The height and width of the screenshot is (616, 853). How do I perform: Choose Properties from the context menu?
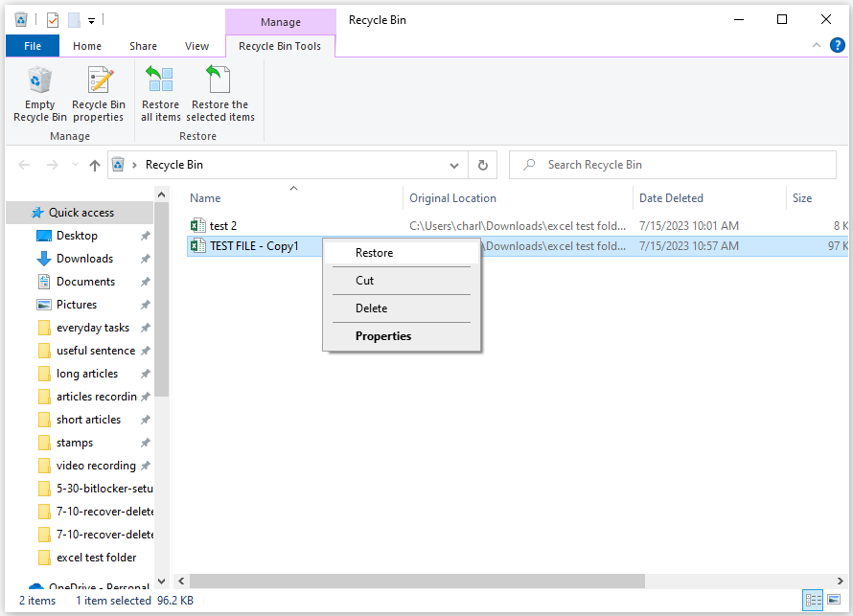click(x=402, y=336)
